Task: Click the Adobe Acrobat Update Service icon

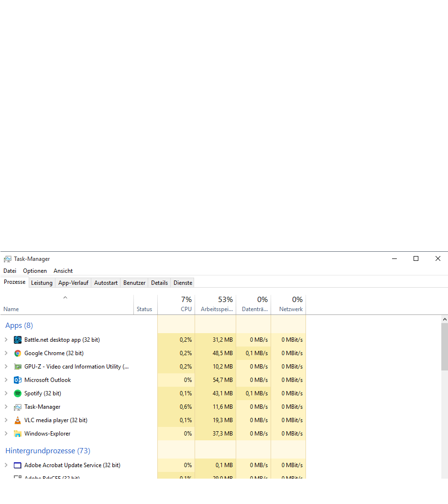Action: click(18, 465)
